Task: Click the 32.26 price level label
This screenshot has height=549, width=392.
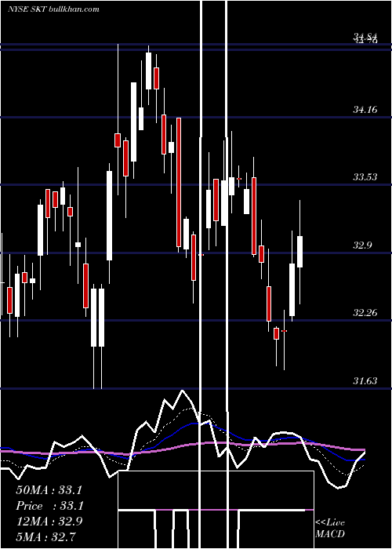Action: tap(365, 313)
